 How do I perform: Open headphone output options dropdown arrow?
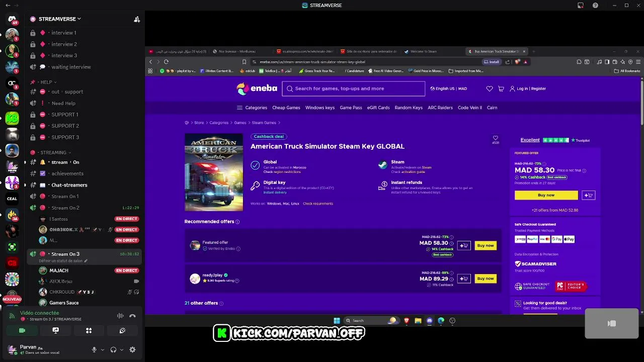(x=122, y=349)
